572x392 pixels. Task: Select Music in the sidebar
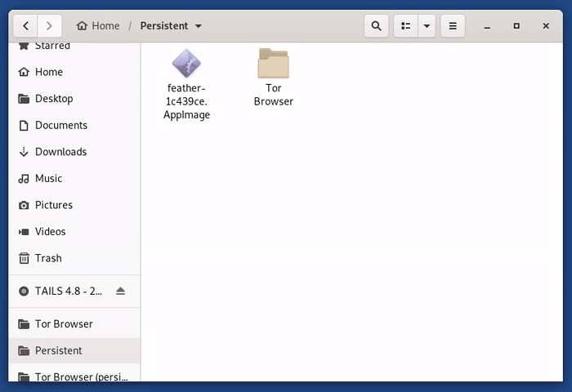click(48, 179)
